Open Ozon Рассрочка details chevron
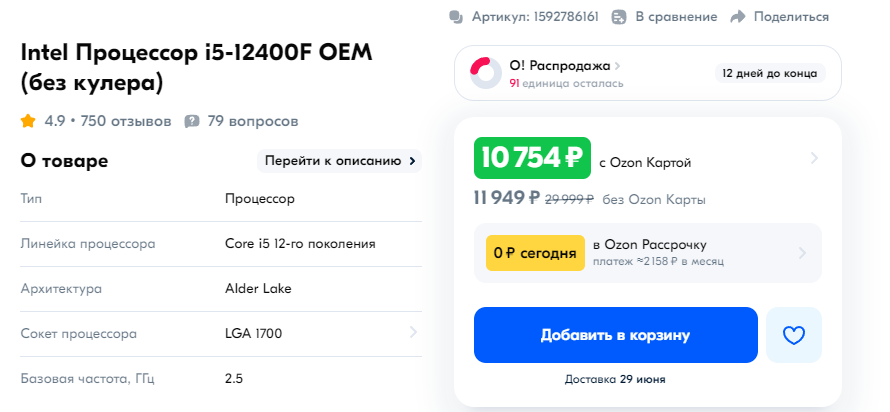This screenshot has height=412, width=890. (x=802, y=253)
